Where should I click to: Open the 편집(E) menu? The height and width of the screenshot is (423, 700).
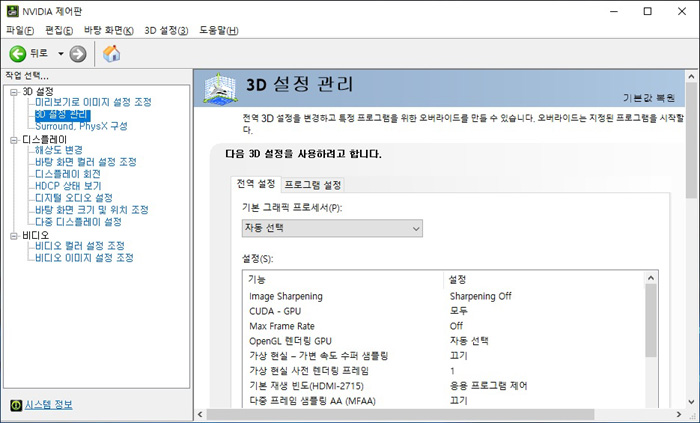pyautogui.click(x=59, y=30)
